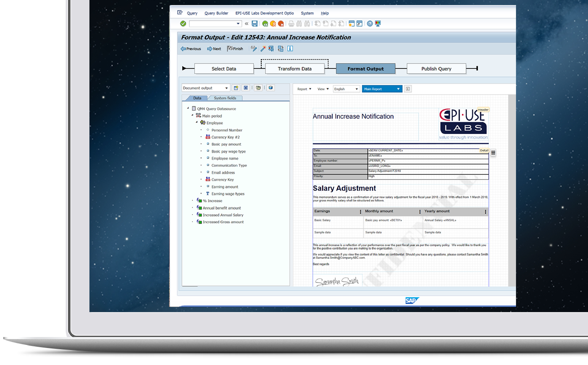Open the Query Builder menu
588x365 pixels.
216,13
